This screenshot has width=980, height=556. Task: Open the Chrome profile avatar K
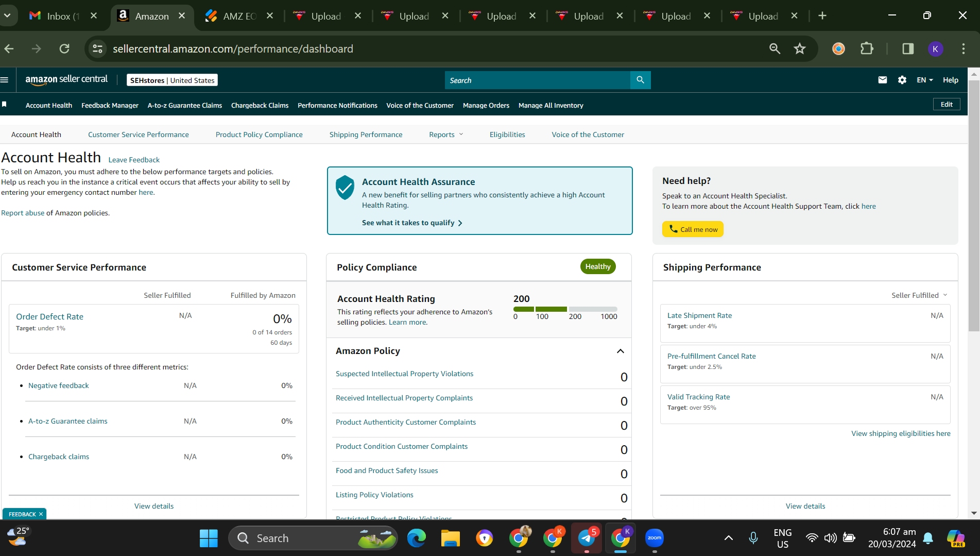coord(936,48)
